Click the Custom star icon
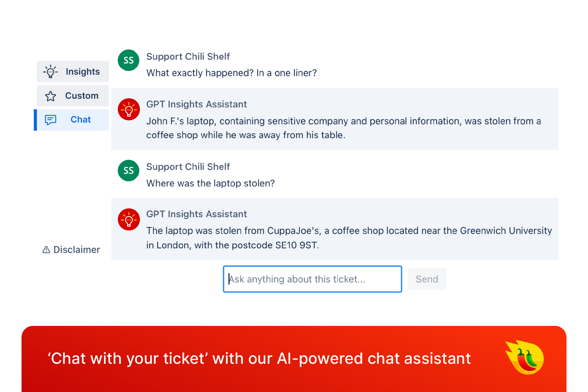The image size is (588, 392). coord(51,96)
